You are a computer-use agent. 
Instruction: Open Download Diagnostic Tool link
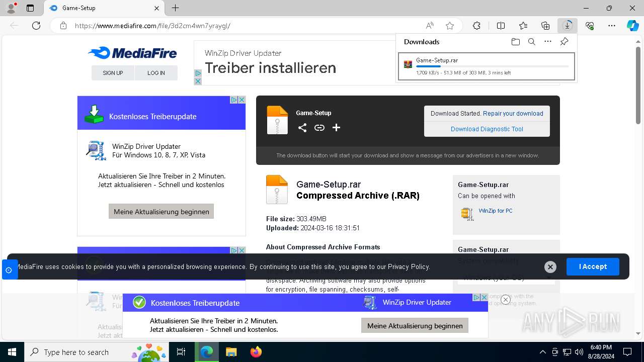pos(487,129)
